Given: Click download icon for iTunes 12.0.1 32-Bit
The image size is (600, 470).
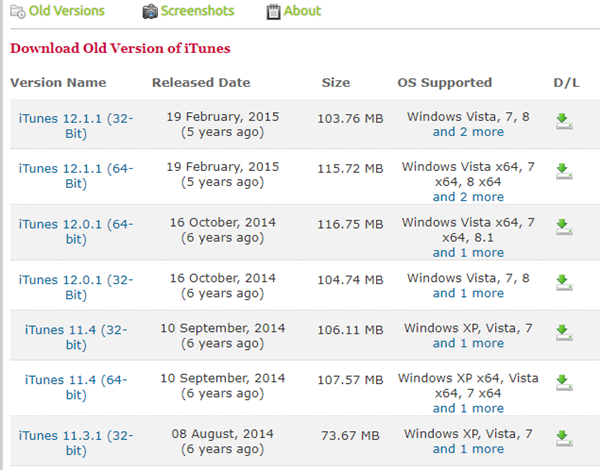Looking at the screenshot, I should coord(564,283).
